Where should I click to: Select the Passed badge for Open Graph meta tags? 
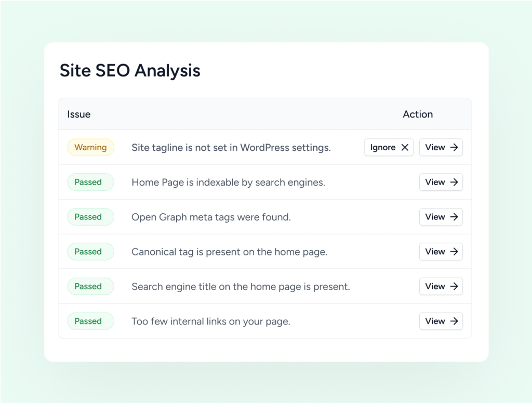click(90, 217)
